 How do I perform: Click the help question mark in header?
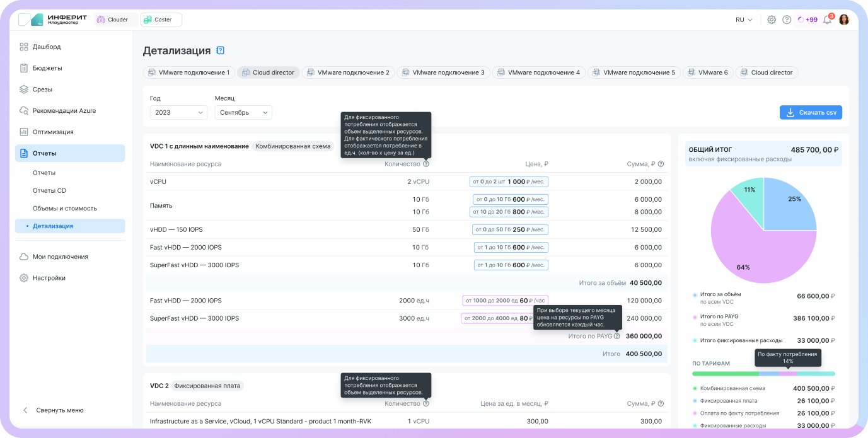[787, 20]
